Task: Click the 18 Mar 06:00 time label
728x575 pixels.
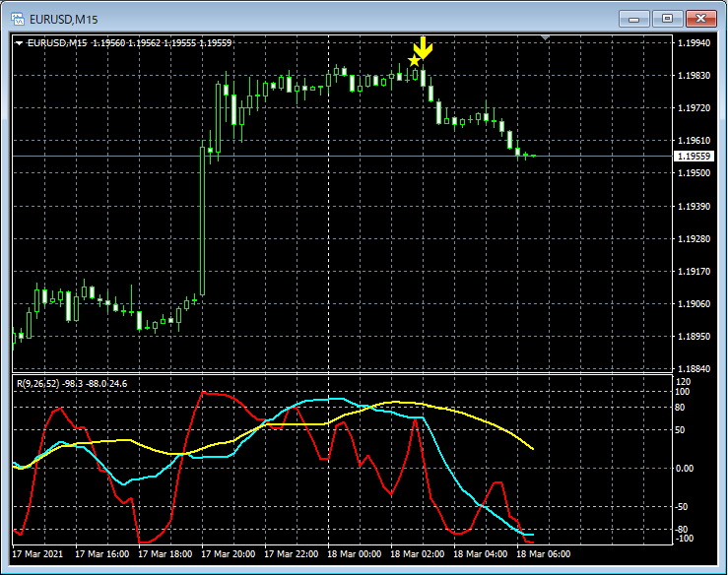Action: click(x=544, y=554)
